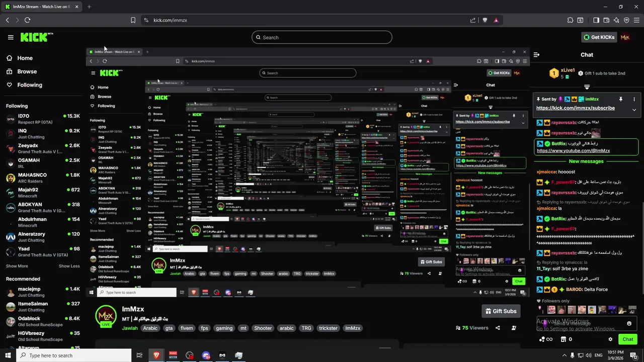Click the KICK logo in the header
644x362 pixels.
36,37
